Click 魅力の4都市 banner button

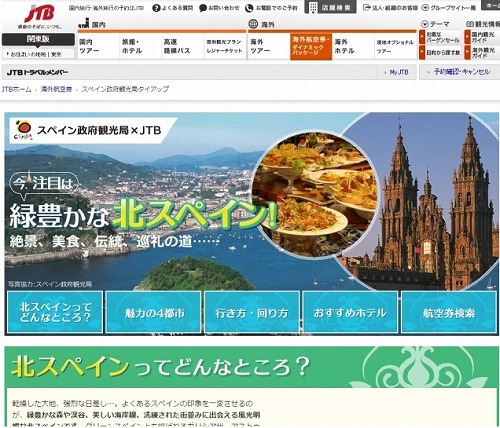[x=153, y=312]
